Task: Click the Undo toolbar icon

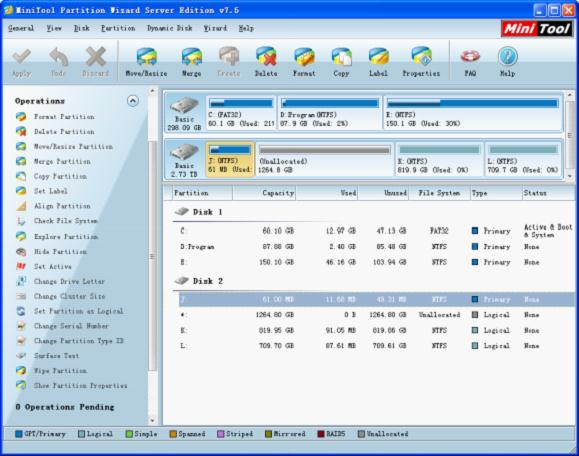Action: [59, 57]
